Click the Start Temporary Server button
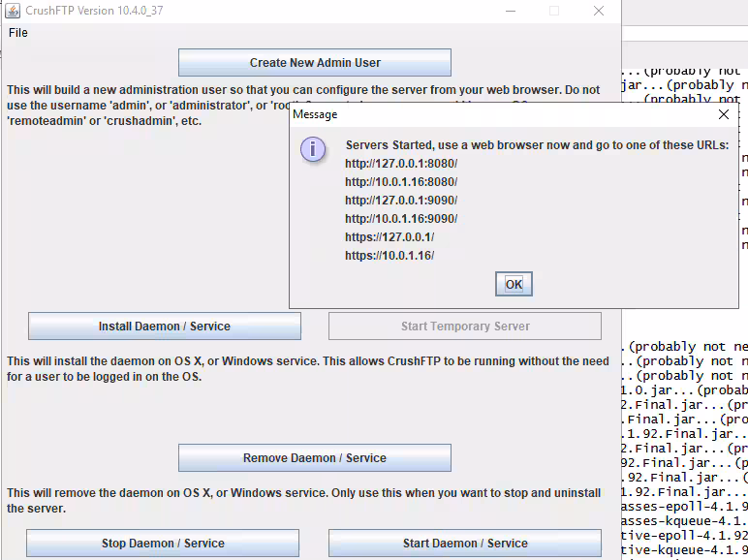 click(x=465, y=327)
